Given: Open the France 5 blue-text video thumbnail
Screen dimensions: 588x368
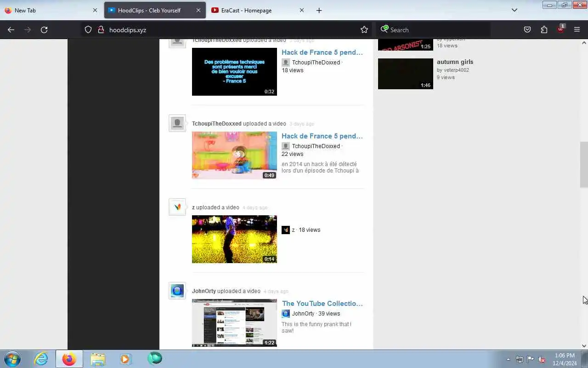Looking at the screenshot, I should click(x=234, y=72).
